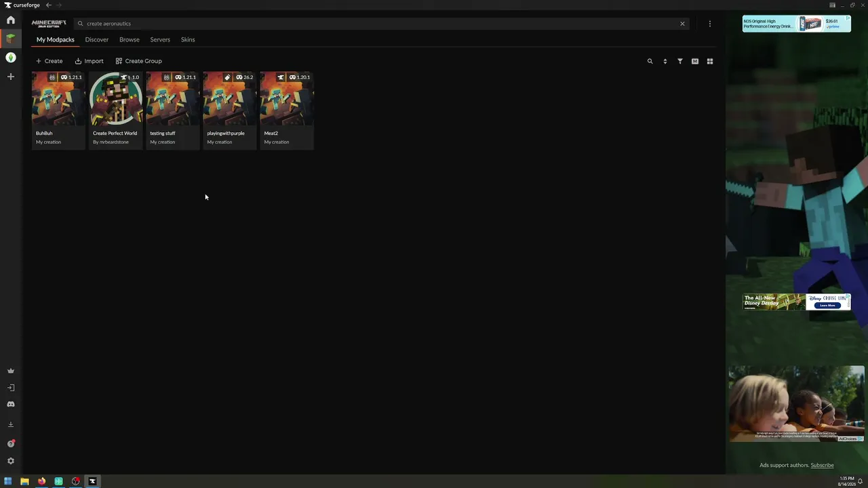Click the CurseForge taskbar icon

pos(92,481)
